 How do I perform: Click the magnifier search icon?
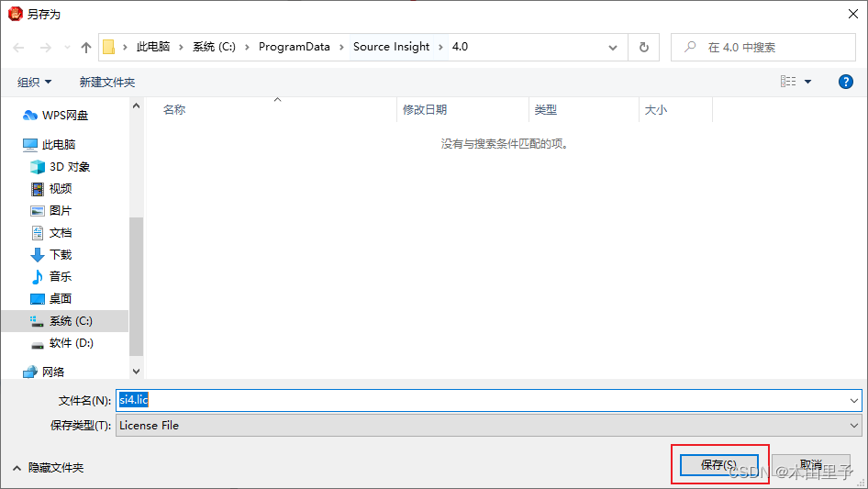(x=690, y=47)
